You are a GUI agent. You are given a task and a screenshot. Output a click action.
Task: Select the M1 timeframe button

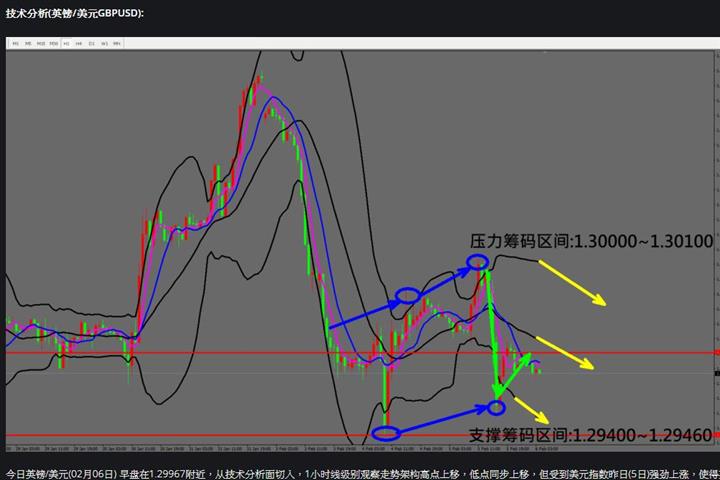[16, 44]
